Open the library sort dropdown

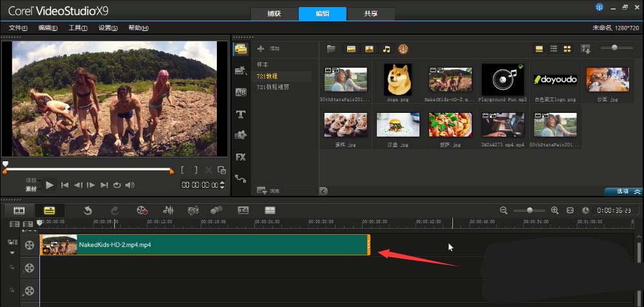point(586,49)
